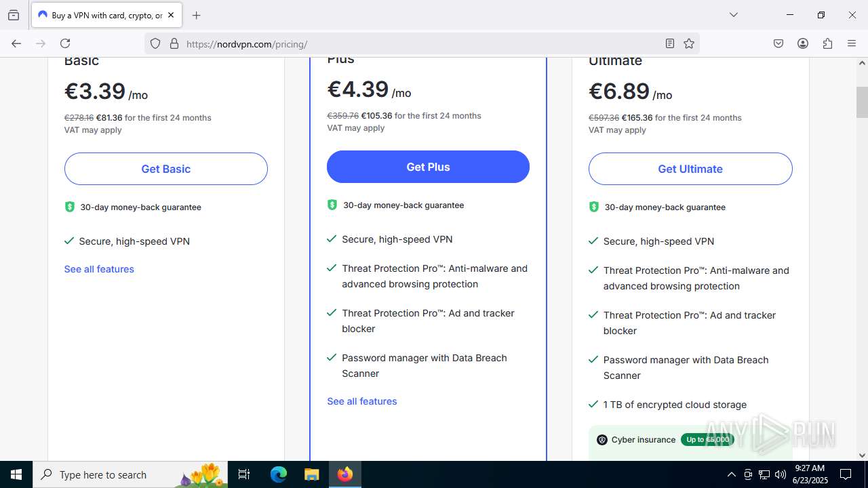Click the Get Basic button

(x=165, y=169)
